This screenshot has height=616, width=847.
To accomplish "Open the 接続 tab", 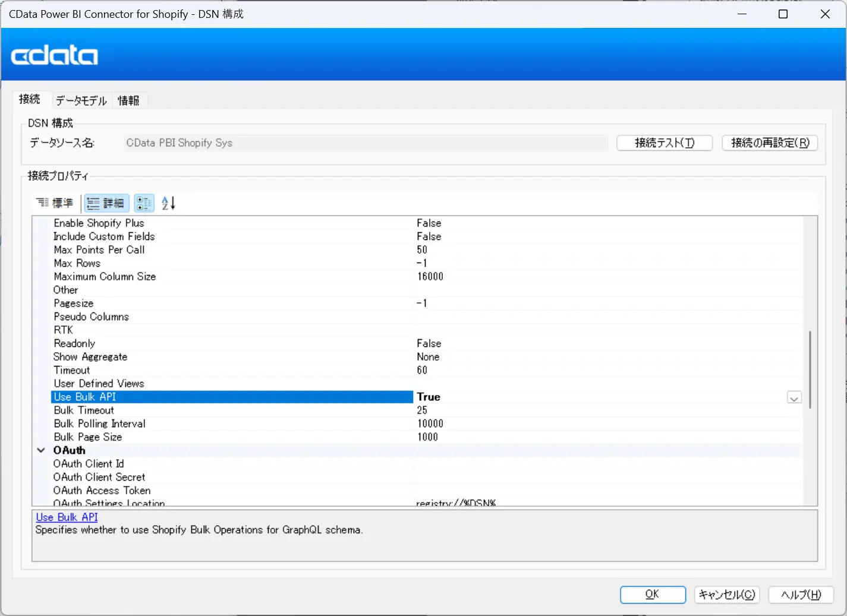I will click(30, 99).
